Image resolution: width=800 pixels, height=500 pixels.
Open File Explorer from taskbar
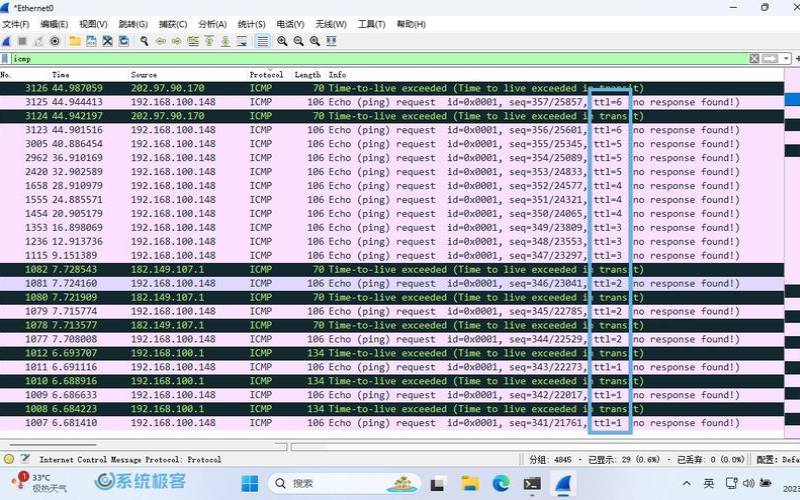(469, 483)
